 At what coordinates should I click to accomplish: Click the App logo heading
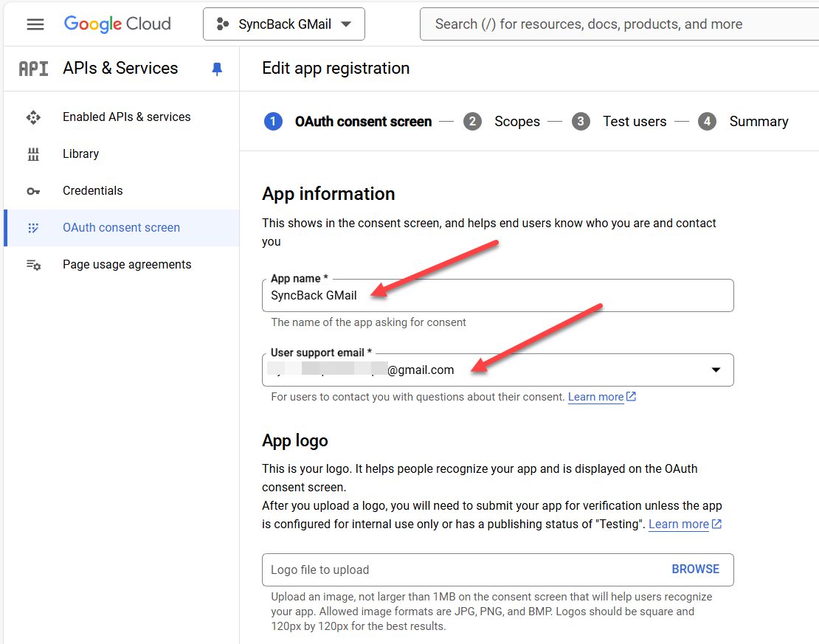coord(295,441)
